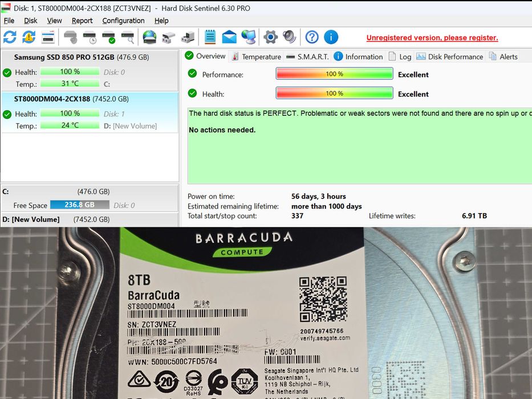Click 'D: [New Volume]' under ST8000DM004 disk
This screenshot has height=399, width=532.
coord(130,126)
